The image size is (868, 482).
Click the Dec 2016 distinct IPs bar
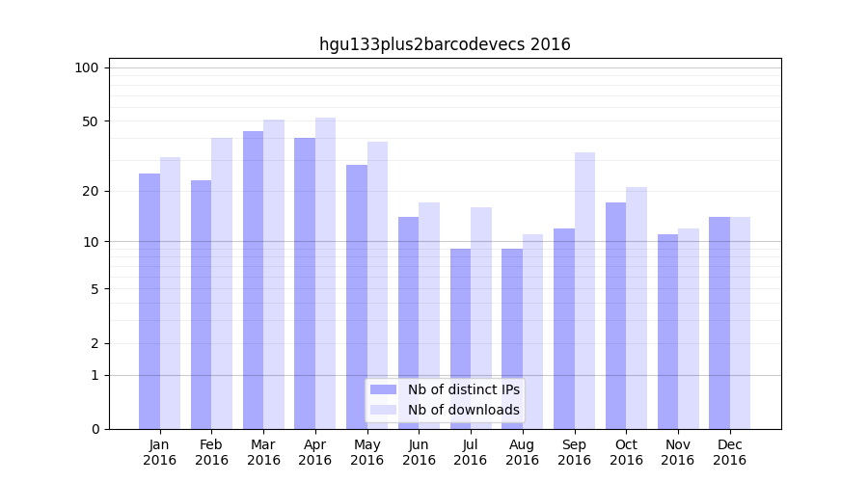pos(719,323)
